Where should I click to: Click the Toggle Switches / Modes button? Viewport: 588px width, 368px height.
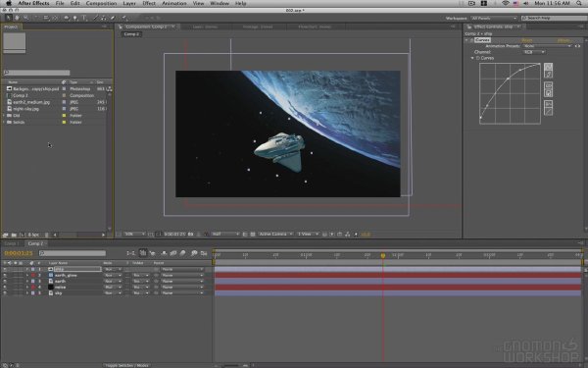click(x=126, y=365)
